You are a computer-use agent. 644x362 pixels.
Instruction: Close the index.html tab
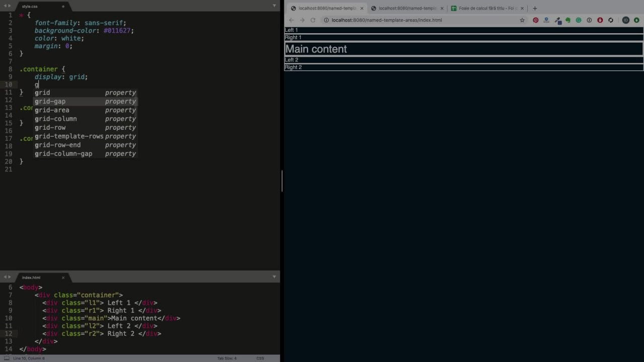tap(63, 278)
